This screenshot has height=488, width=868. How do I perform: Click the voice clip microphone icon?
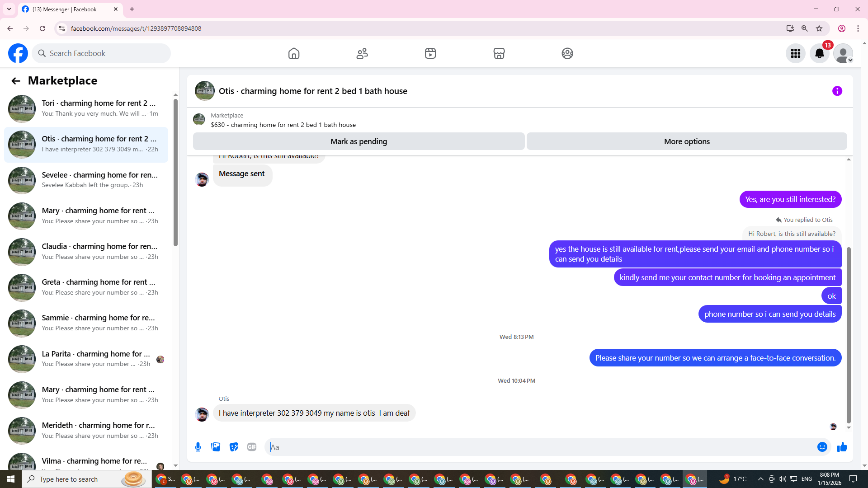pos(198,447)
